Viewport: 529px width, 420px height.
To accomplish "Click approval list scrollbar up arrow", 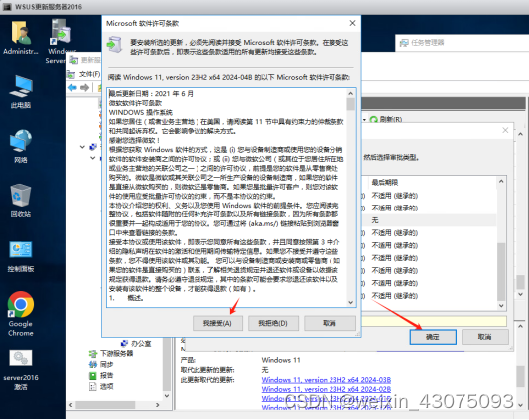I will tap(501, 182).
